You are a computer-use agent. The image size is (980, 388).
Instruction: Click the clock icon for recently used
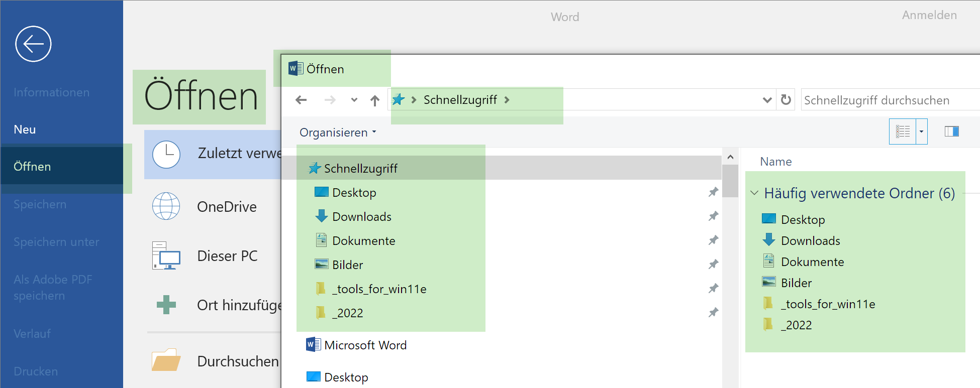click(166, 155)
